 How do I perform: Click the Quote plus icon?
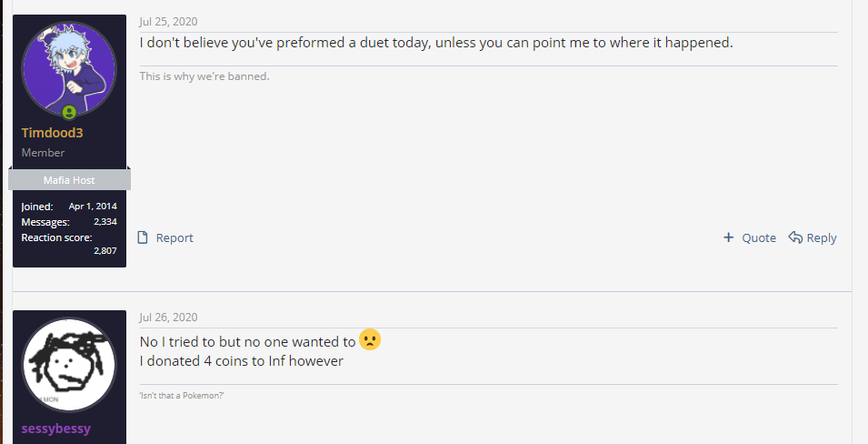728,237
